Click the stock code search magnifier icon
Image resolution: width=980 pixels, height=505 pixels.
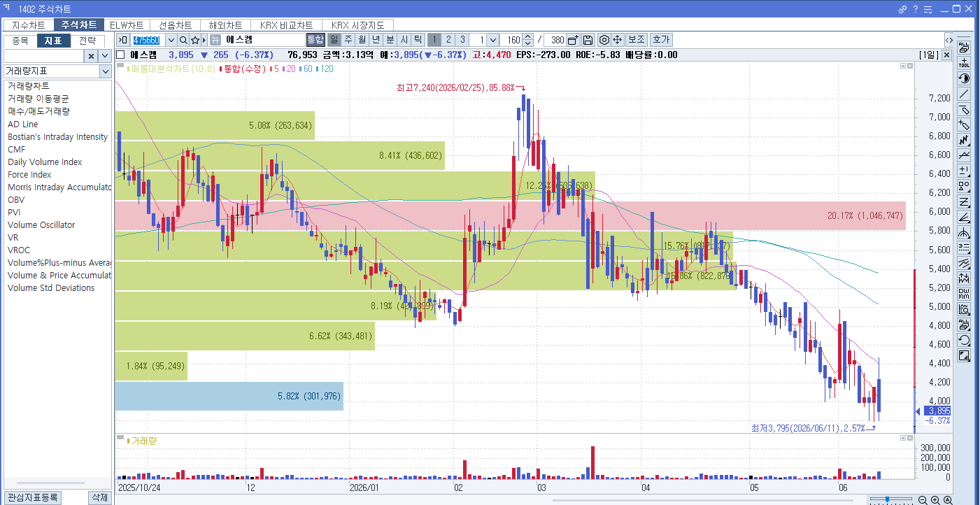pos(183,40)
